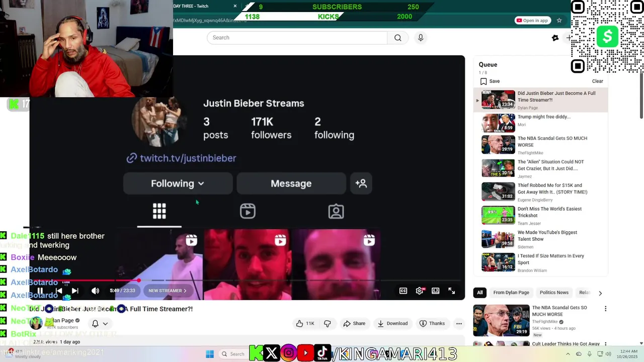Click 'Open in app' button in address bar
Viewport: 644px width, 362px height.
click(532, 20)
